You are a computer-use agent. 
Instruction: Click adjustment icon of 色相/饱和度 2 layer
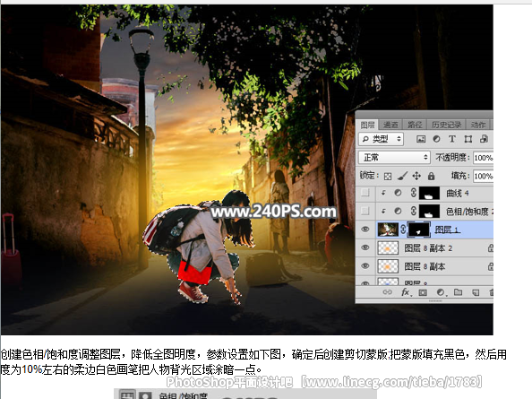[x=398, y=212]
